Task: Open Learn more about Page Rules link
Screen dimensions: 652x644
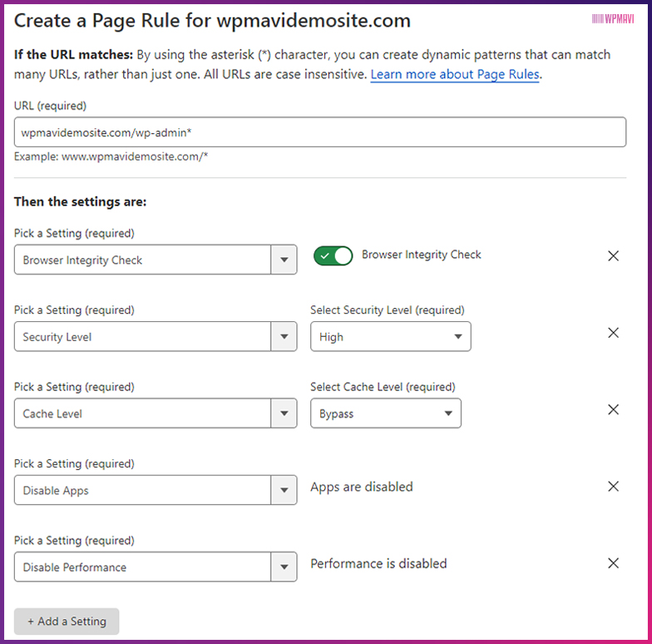Action: (455, 75)
